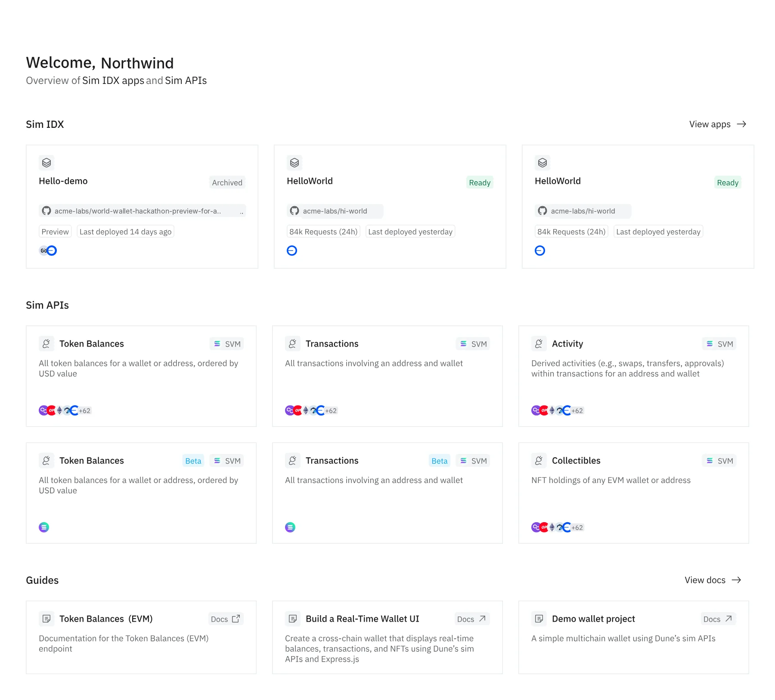Open the acme-labs/world-wallet-hackathon repository chip

(x=143, y=211)
